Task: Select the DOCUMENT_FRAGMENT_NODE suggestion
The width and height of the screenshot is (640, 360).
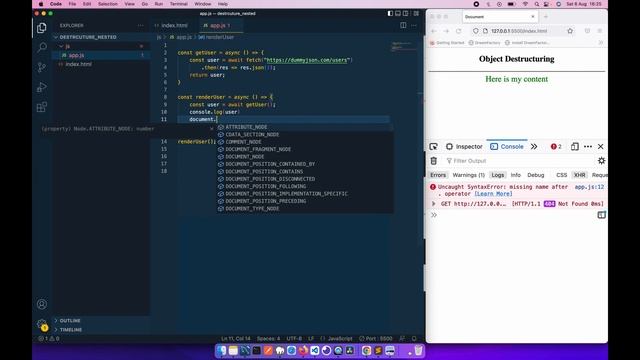Action: pyautogui.click(x=305, y=149)
